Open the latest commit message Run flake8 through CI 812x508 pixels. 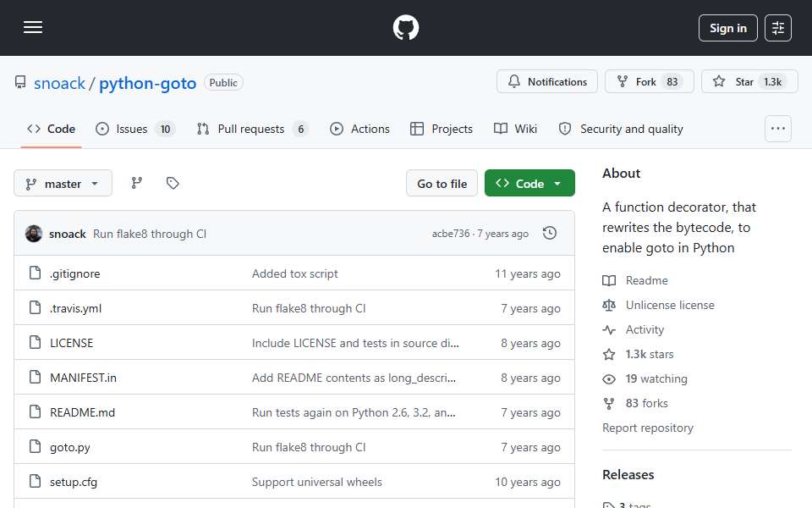click(150, 235)
